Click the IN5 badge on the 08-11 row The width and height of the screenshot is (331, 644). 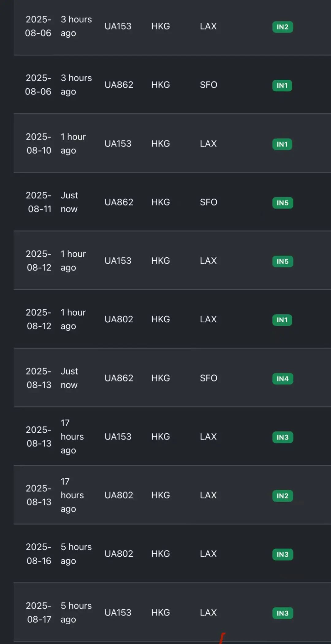(282, 203)
